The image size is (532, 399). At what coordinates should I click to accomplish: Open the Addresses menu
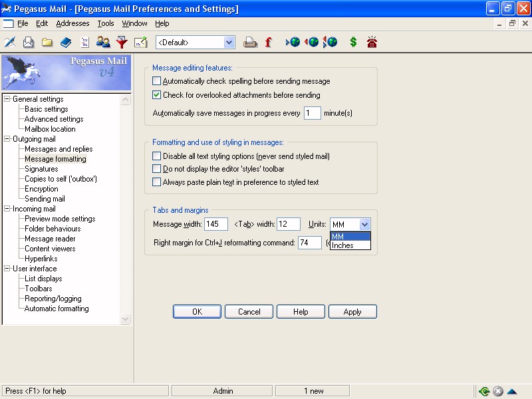tap(72, 23)
